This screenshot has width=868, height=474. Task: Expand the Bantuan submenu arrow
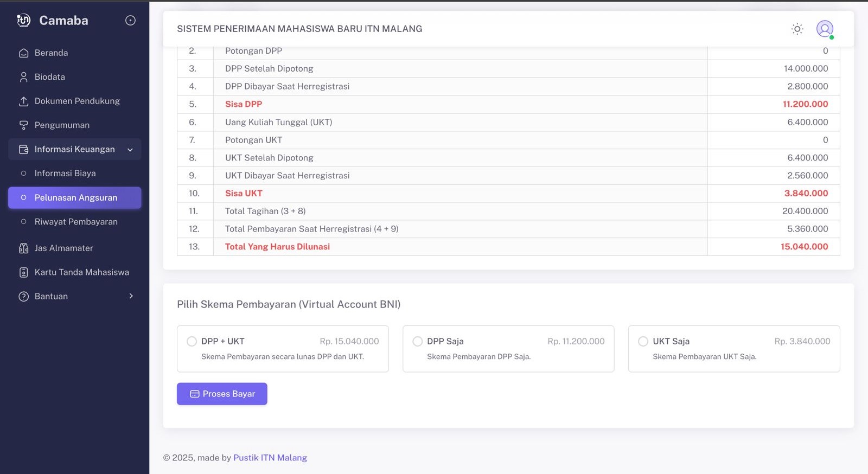(x=131, y=296)
